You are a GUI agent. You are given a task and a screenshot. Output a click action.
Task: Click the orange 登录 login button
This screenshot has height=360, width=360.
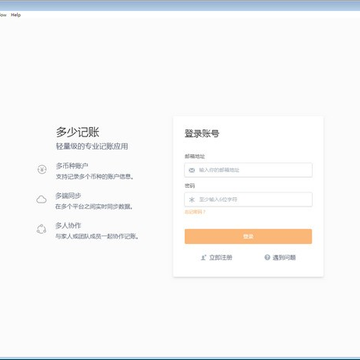click(248, 236)
